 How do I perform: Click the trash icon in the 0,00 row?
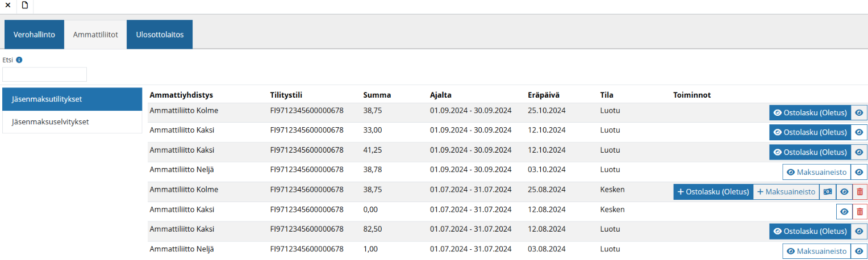(x=859, y=212)
